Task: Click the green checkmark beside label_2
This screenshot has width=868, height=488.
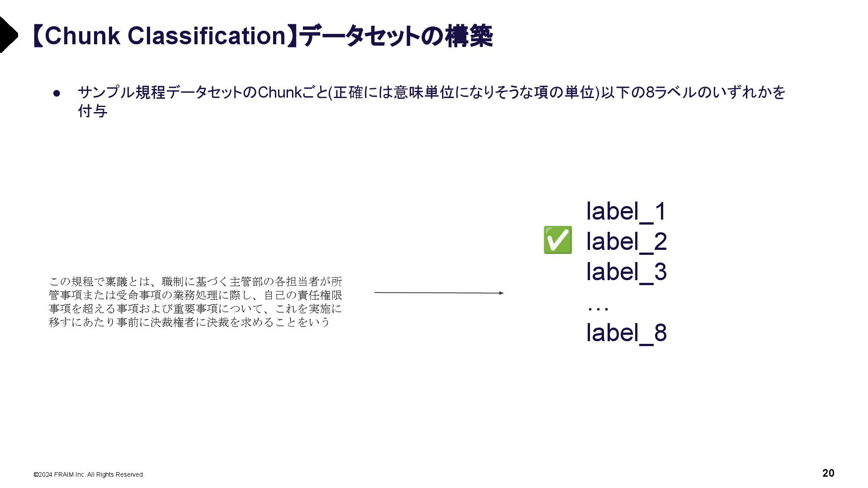Action: (557, 240)
